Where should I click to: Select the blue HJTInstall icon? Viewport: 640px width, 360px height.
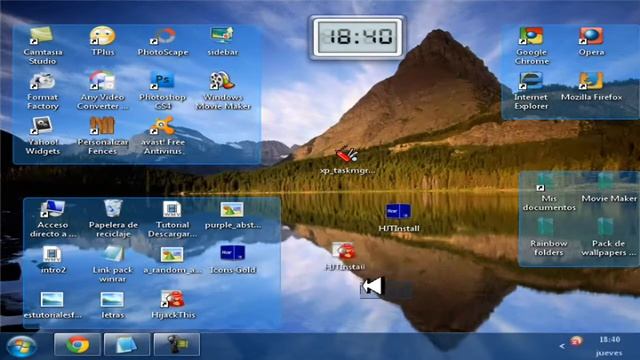(398, 217)
